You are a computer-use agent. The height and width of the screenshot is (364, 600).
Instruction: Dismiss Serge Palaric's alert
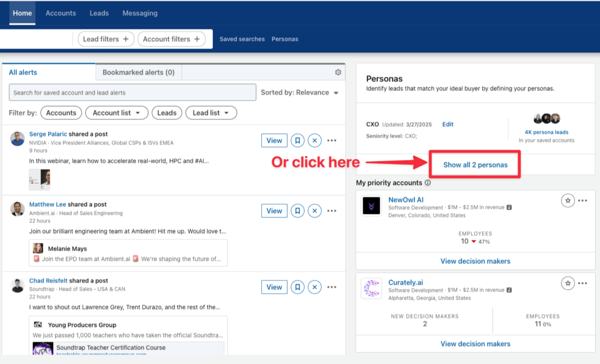(315, 140)
